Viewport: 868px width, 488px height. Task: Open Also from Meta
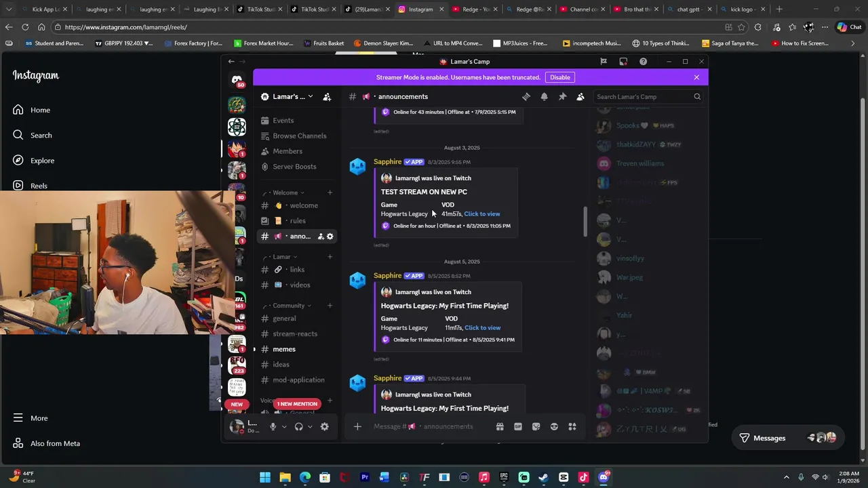(x=46, y=443)
